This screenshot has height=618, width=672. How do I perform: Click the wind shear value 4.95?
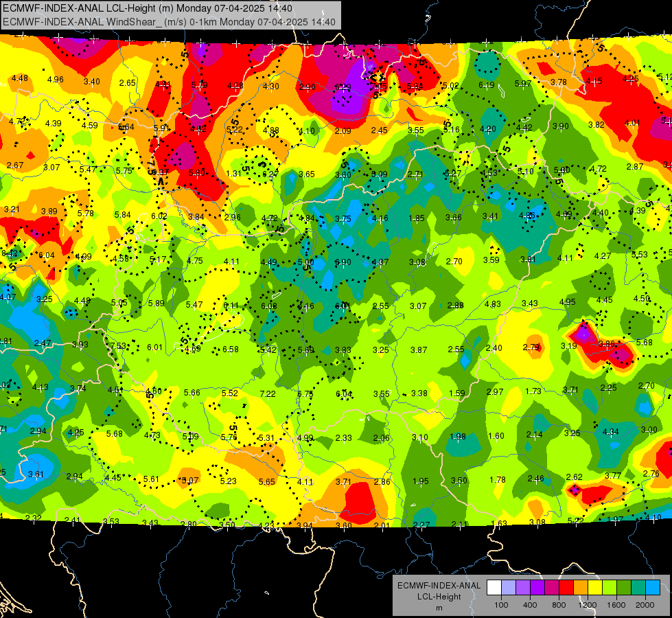pyautogui.click(x=568, y=302)
